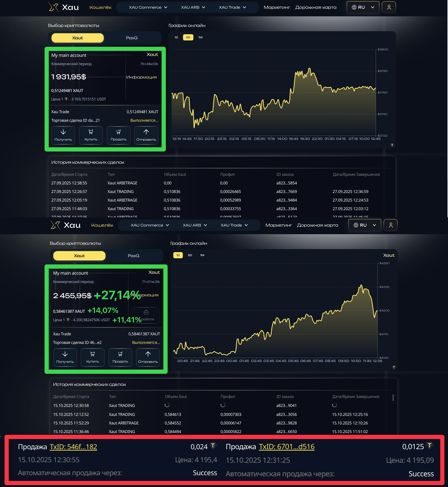This screenshot has height=487, width=448.
Task: Select 5D period on the $4260-scale chart
Action: coord(190,255)
